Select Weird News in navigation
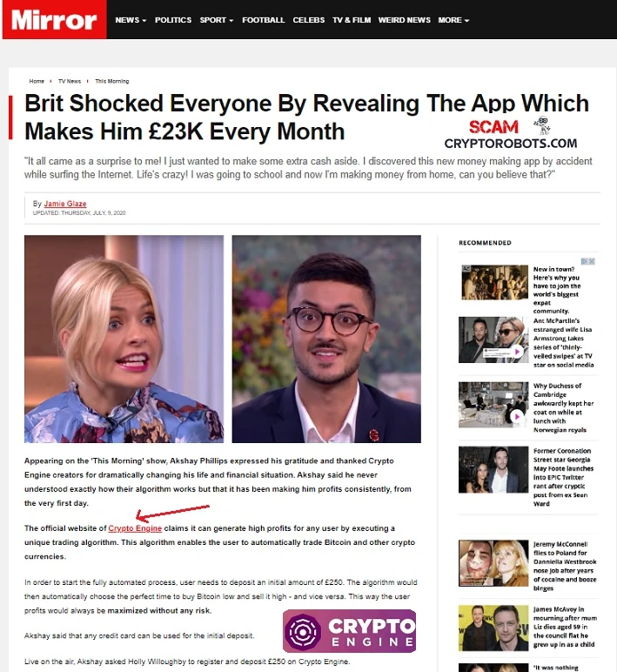Image resolution: width=617 pixels, height=672 pixels. pos(404,20)
